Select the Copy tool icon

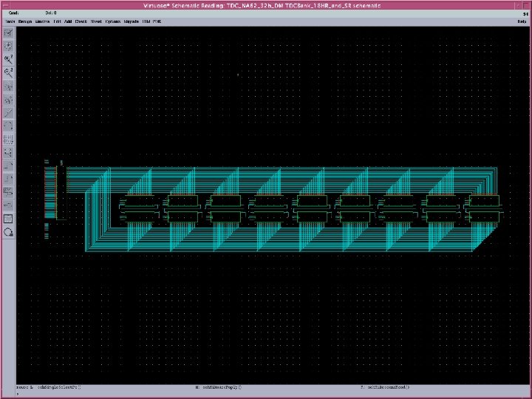(8, 100)
